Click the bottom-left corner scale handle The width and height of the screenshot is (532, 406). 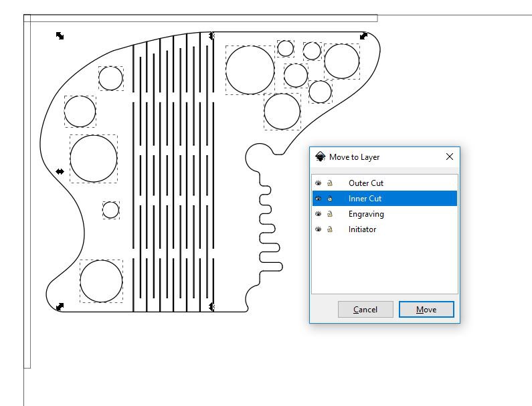click(60, 306)
